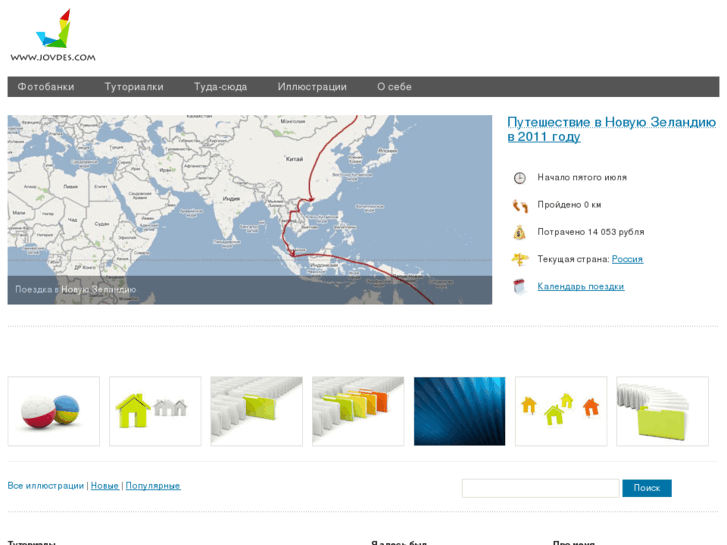Open the Календарь поездки link

point(580,287)
